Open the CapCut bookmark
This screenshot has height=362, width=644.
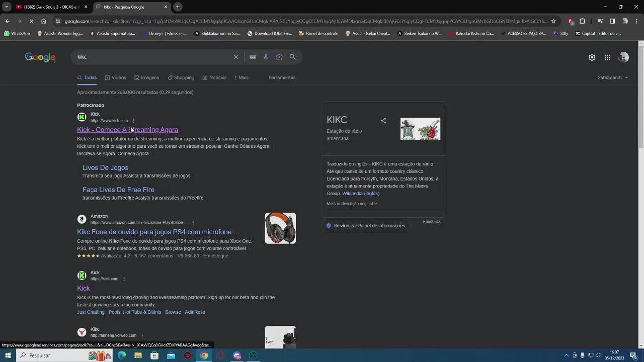tap(597, 33)
